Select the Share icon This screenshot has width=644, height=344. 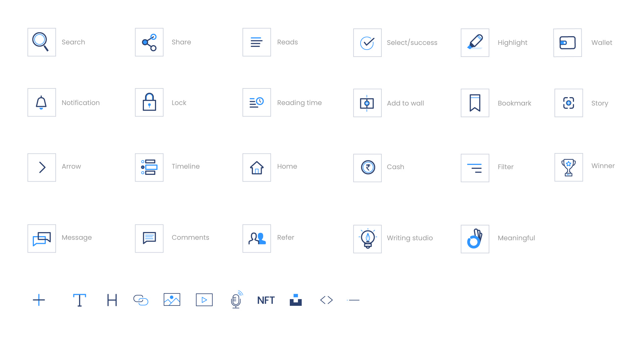(149, 42)
